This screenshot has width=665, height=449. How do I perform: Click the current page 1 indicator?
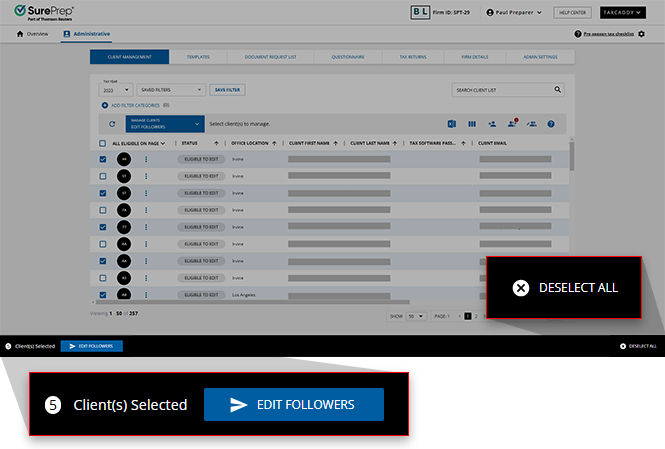[468, 316]
